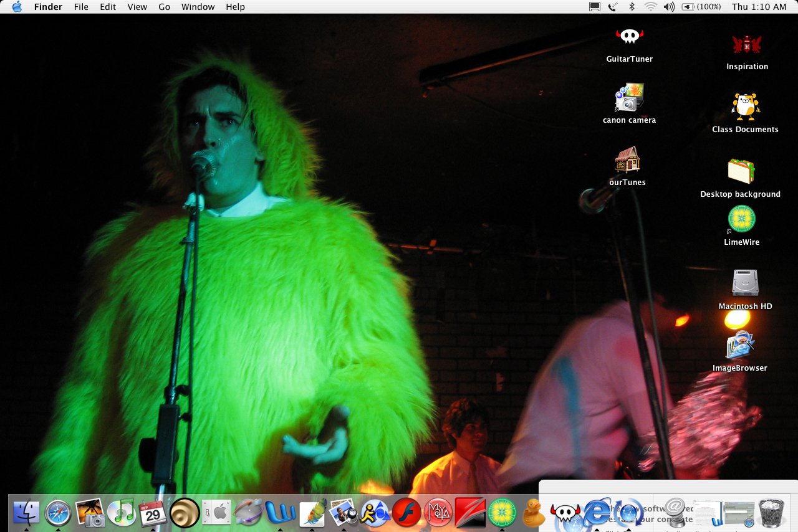The width and height of the screenshot is (798, 532).
Task: Select GuitarTuner desktop icon
Action: [630, 36]
